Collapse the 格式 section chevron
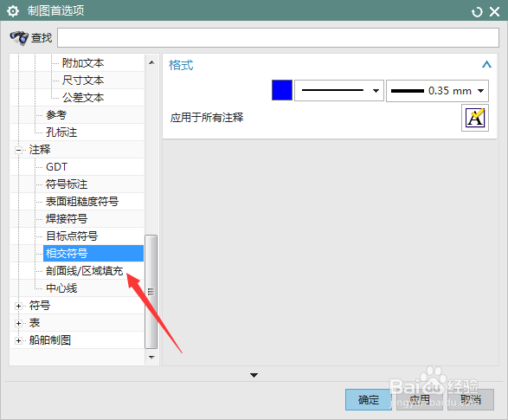Screen dimensions: 508x420 [x=486, y=64]
